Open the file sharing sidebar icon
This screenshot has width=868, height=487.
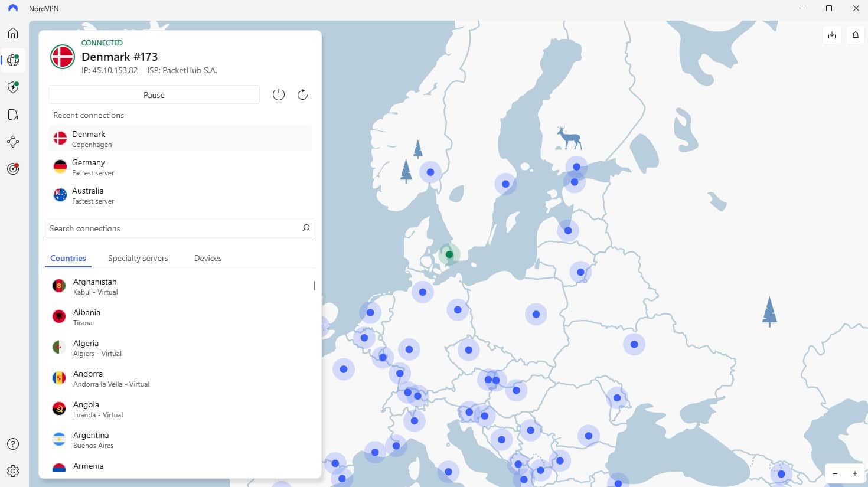13,115
